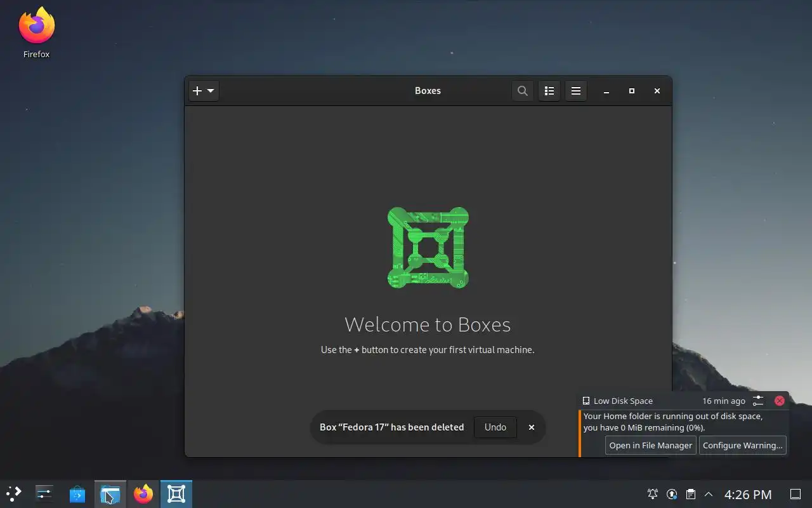Open the Firefox desktop shortcut
This screenshot has height=508, width=812.
(37, 33)
